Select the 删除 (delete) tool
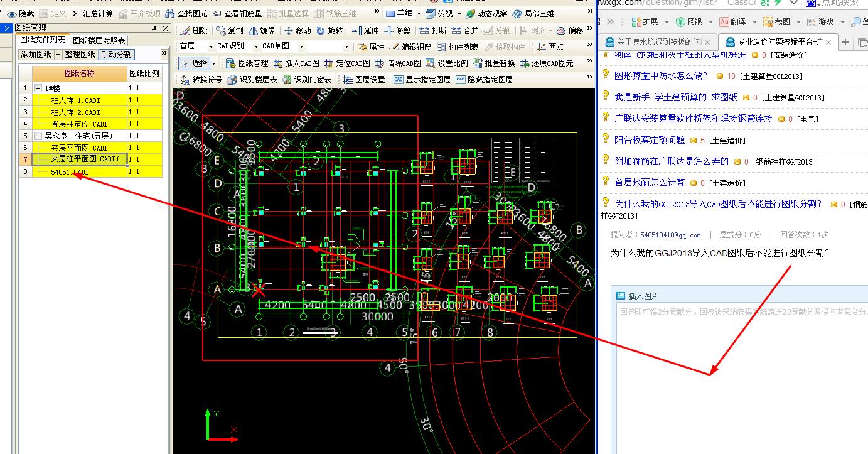Viewport: 868px width, 454px height. click(194, 30)
